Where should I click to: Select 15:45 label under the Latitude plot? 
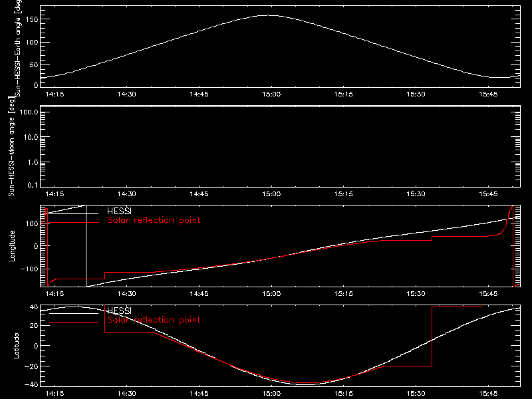[488, 394]
